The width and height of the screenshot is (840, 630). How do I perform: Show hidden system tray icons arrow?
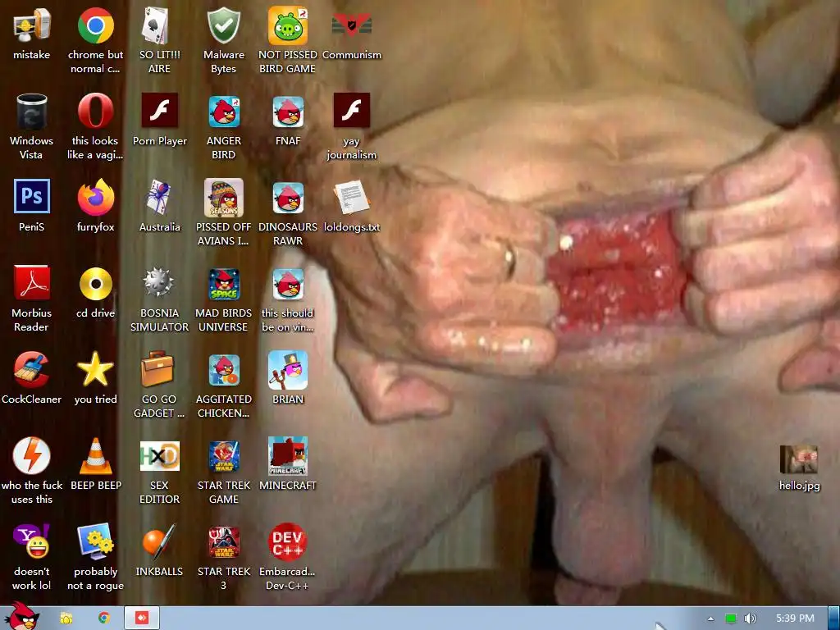point(711,619)
